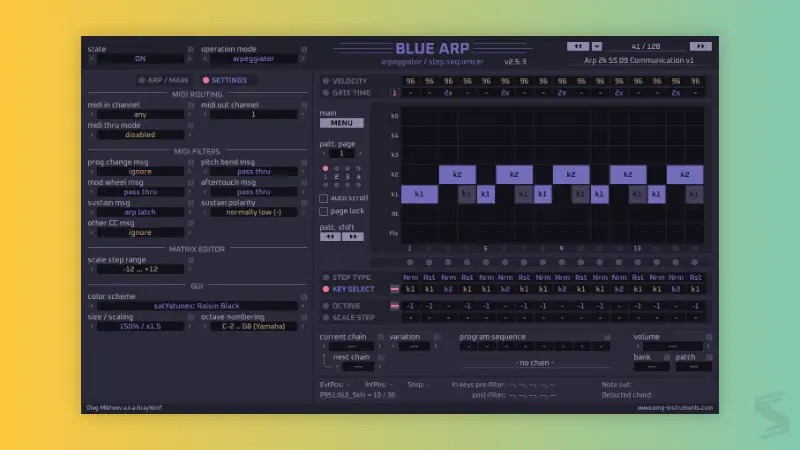Click the square icon next to 'aftertouch msg'

[304, 183]
